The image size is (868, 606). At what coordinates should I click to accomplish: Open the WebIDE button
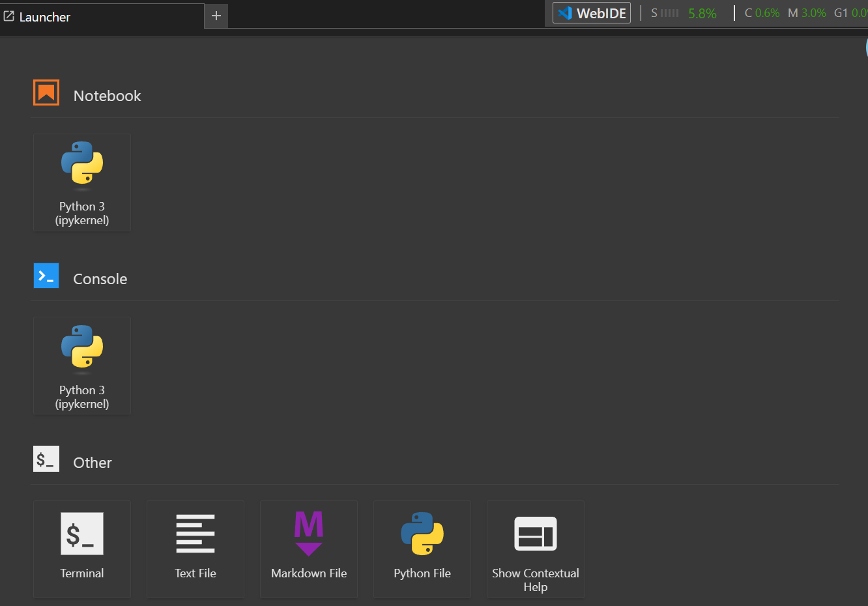(x=592, y=13)
